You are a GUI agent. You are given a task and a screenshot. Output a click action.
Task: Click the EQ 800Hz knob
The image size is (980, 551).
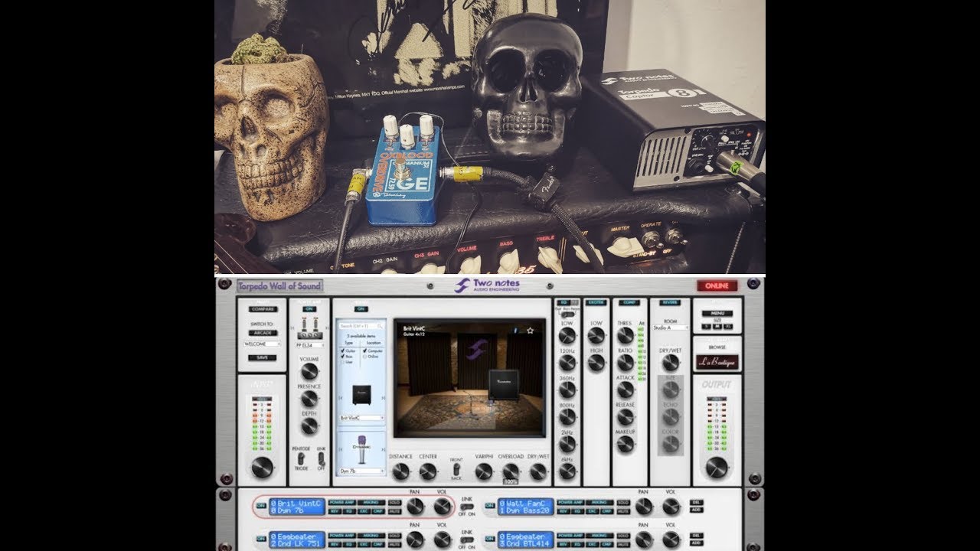(567, 417)
